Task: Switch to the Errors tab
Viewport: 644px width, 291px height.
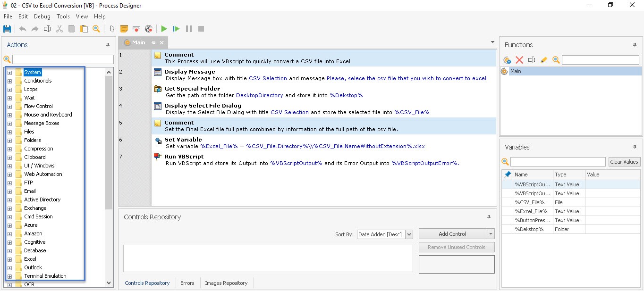Action: coord(187,283)
